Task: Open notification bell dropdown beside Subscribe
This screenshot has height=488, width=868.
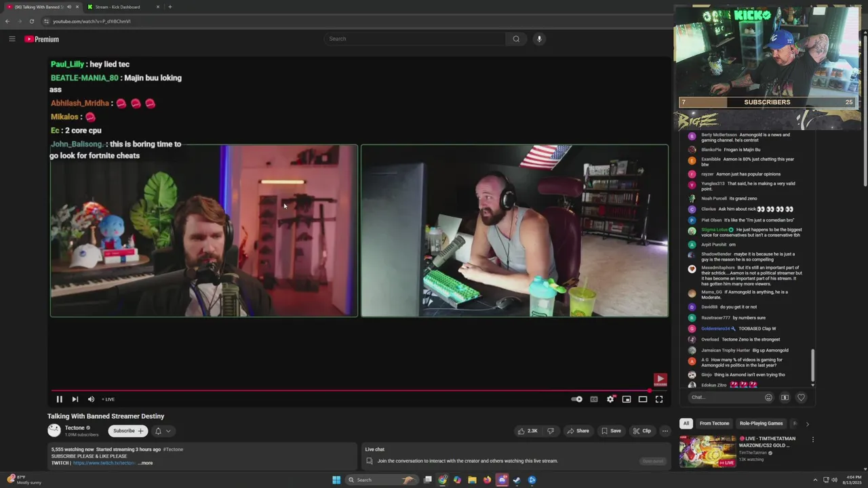Action: click(x=163, y=430)
